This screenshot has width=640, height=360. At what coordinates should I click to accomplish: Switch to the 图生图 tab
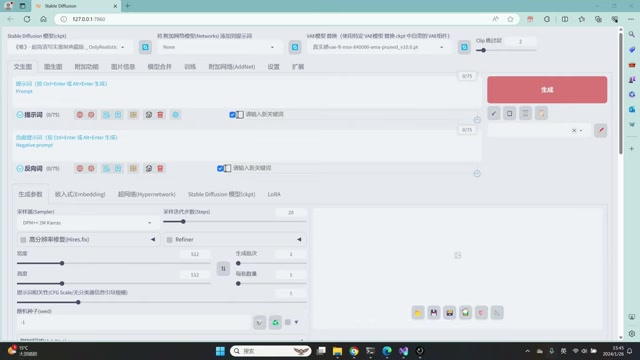click(53, 67)
